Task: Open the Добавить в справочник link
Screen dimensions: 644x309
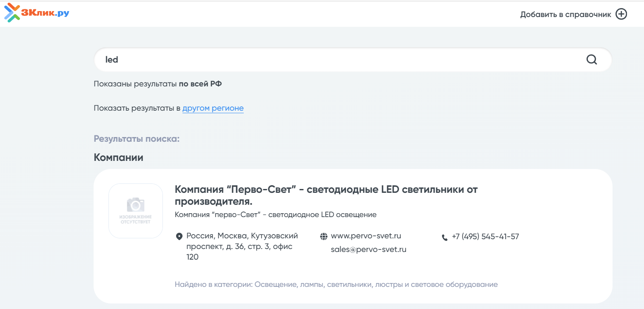Action: [x=566, y=14]
